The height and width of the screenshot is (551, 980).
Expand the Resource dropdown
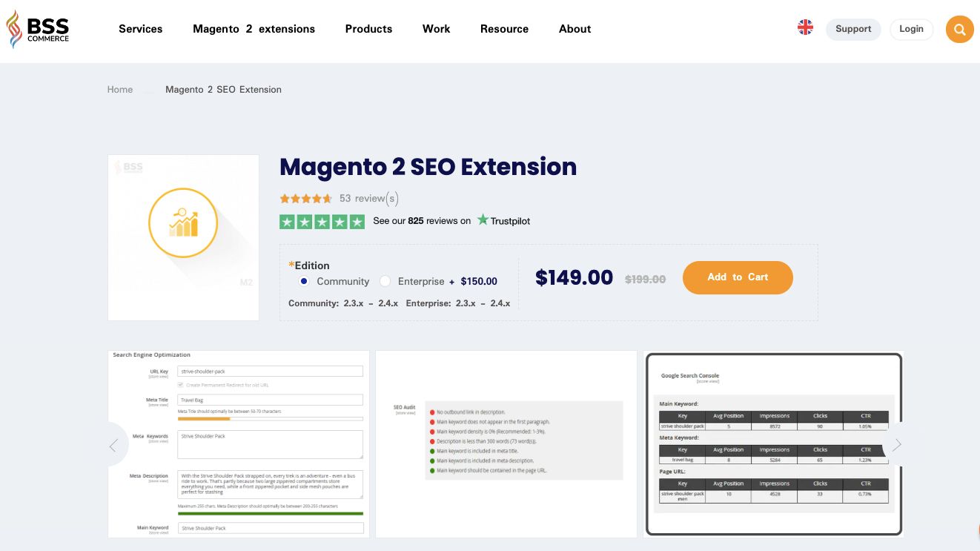(504, 29)
